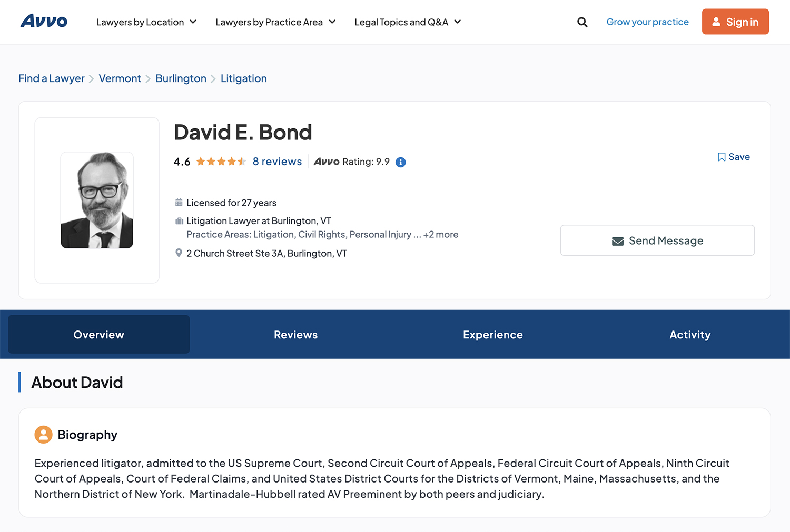Show +2 more practice areas

point(441,235)
